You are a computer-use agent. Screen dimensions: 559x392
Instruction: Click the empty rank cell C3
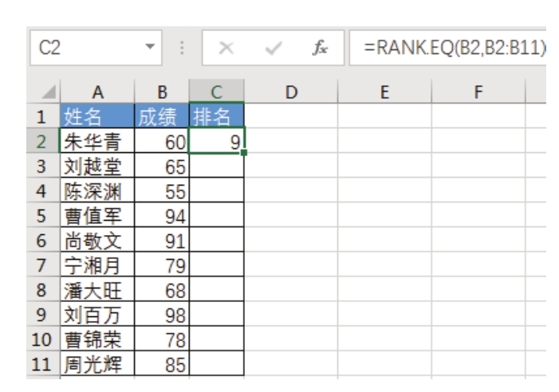coord(217,166)
